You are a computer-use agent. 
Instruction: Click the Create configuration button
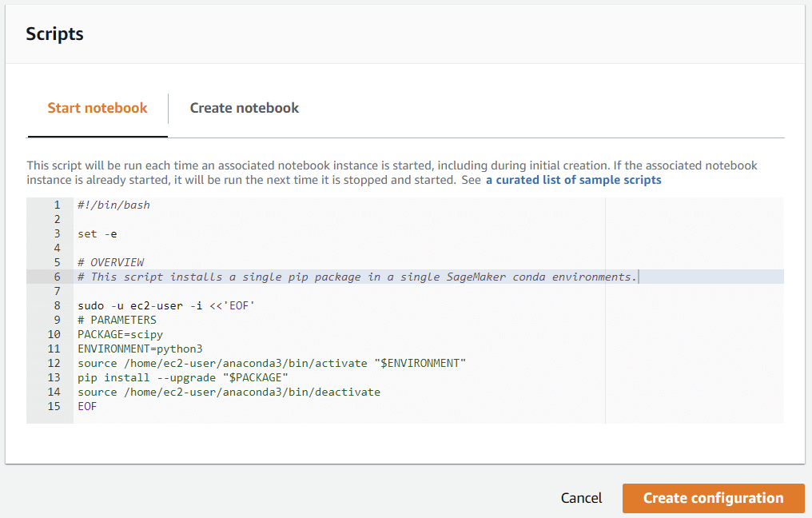(x=713, y=498)
